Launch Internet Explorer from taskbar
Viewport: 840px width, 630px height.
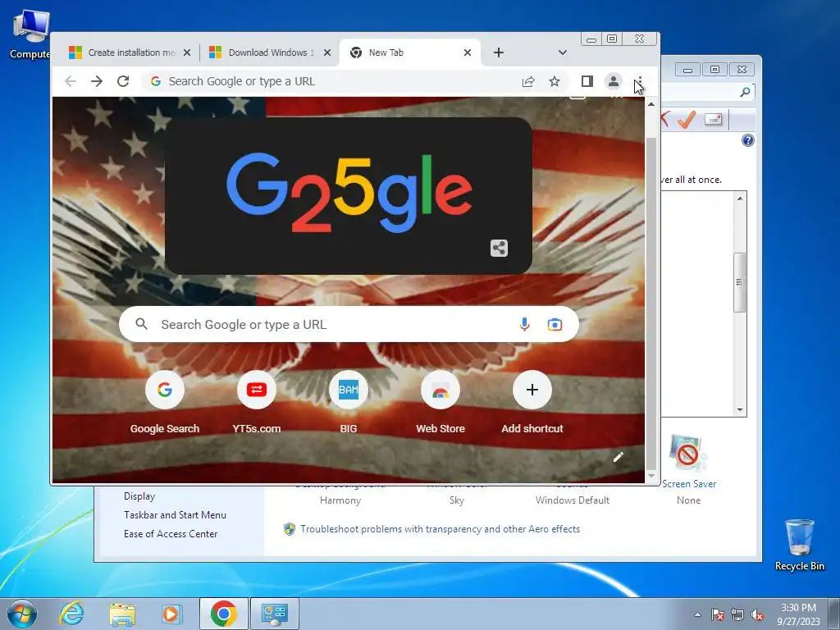click(x=72, y=614)
